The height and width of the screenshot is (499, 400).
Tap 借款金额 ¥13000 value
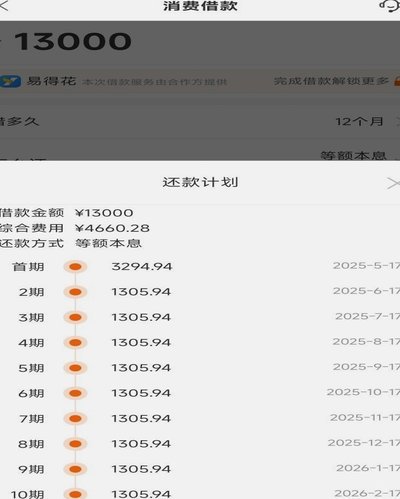click(x=104, y=213)
